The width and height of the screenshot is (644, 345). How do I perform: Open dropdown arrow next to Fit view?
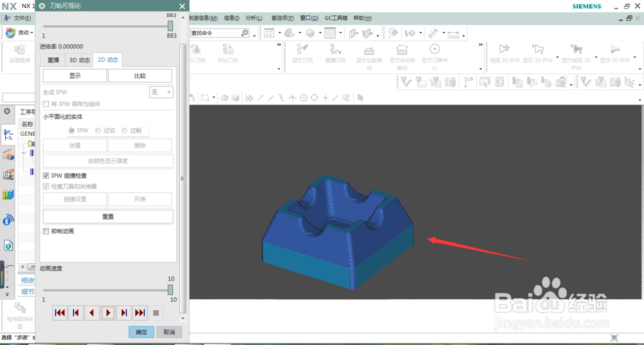pyautogui.click(x=279, y=33)
